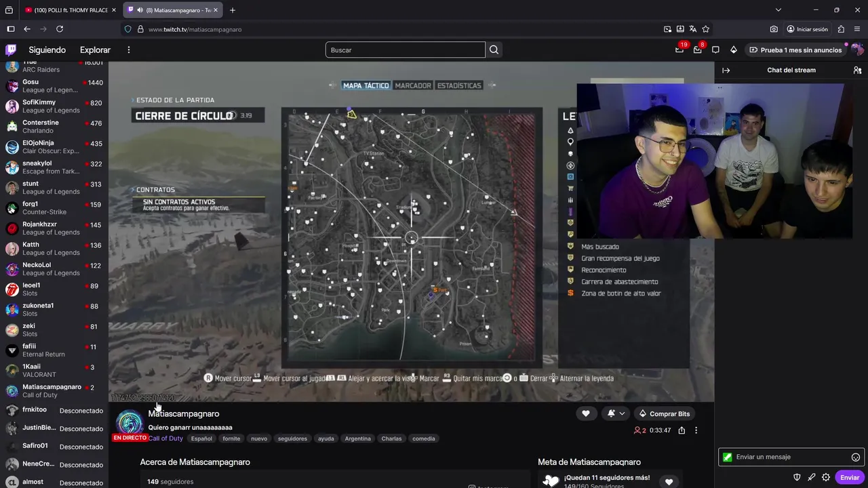Open the list all tabs chevron
Viewport: 868px width, 488px height.
click(x=778, y=10)
